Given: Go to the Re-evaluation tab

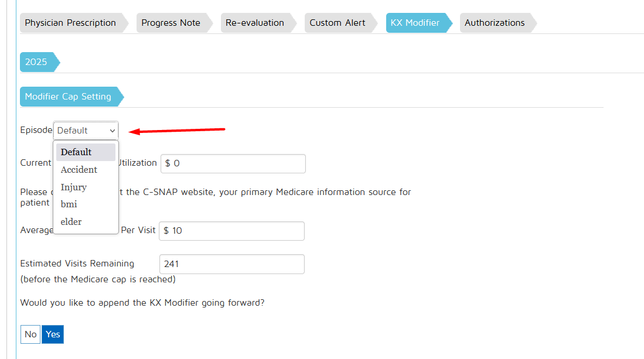Looking at the screenshot, I should coord(255,23).
